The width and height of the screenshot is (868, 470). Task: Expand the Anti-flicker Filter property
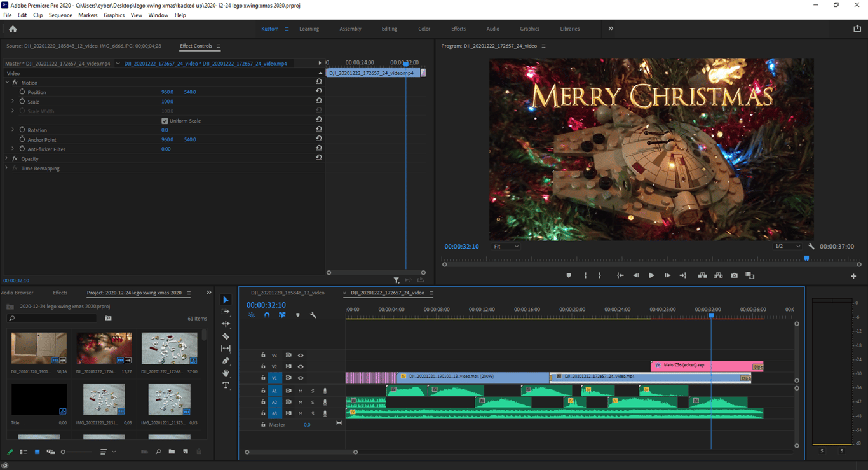click(x=13, y=149)
